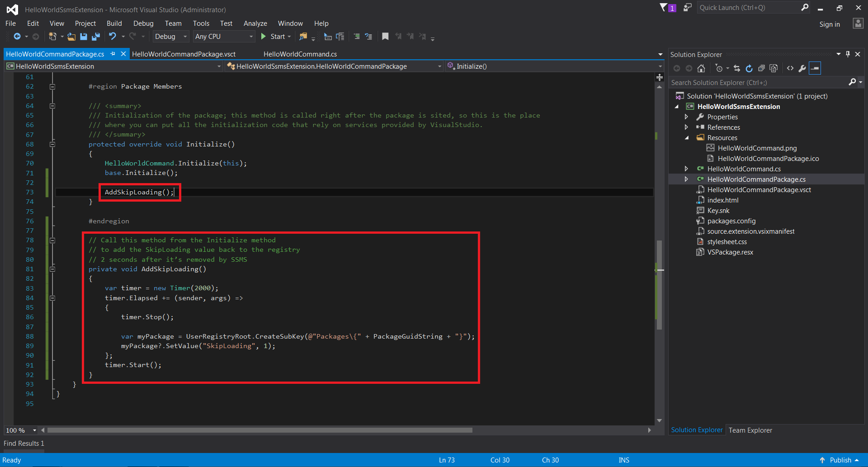The image size is (868, 467).
Task: Expand HelloWorldCommand.cs node in Solution Explorer
Action: 686,169
